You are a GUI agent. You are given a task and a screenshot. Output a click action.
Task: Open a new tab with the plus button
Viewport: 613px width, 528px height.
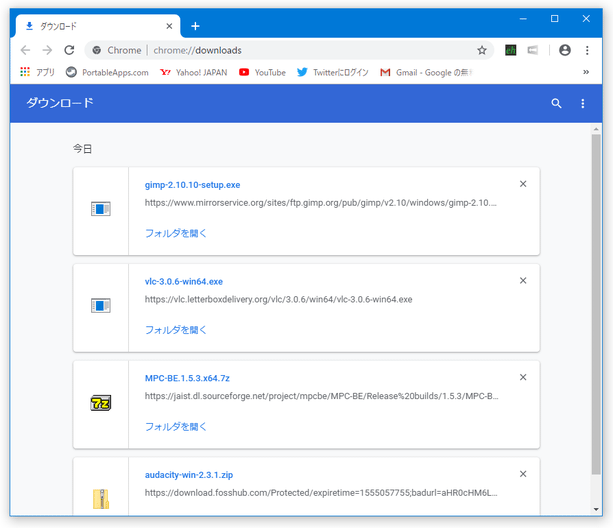pyautogui.click(x=195, y=26)
